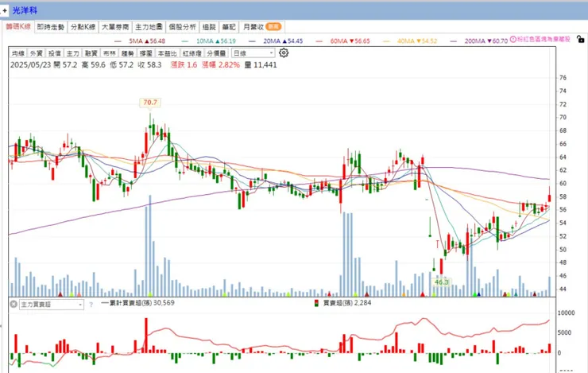Open the 月營收 tab
The width and height of the screenshot is (588, 373).
261,27
